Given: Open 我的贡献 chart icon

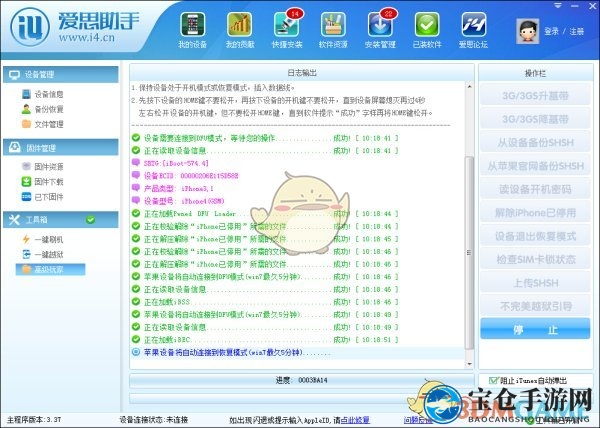Looking at the screenshot, I should 240,31.
